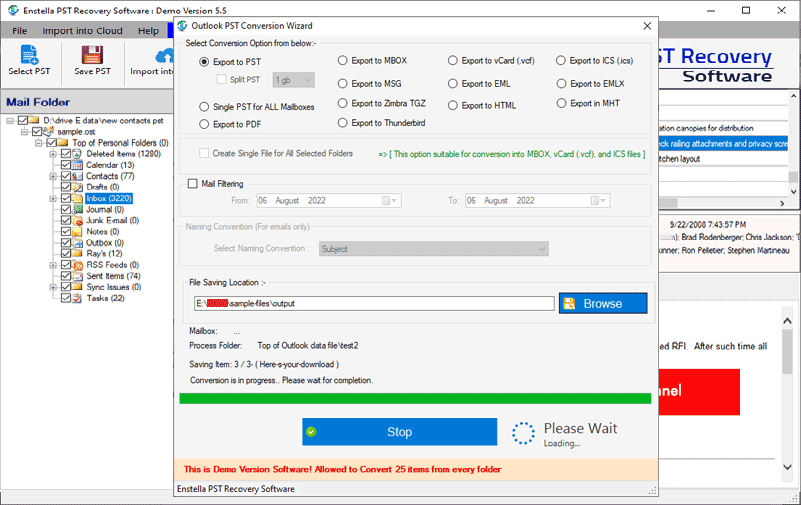This screenshot has width=801, height=505.
Task: Choose Single PST for ALL Mailboxes
Action: pyautogui.click(x=204, y=107)
